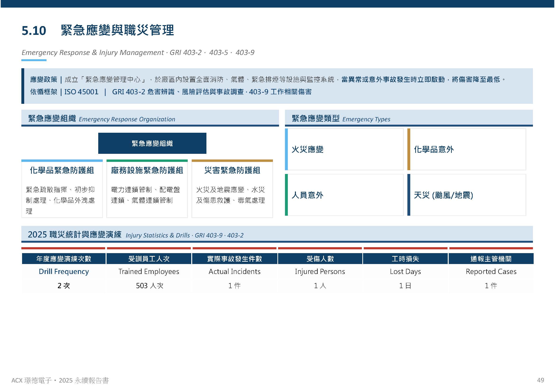Click the column header 受傷人數
Viewport: 555px width, 392px height.
(320, 259)
